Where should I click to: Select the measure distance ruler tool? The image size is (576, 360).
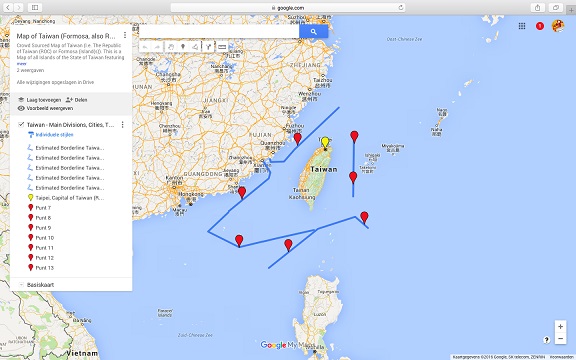pyautogui.click(x=222, y=47)
